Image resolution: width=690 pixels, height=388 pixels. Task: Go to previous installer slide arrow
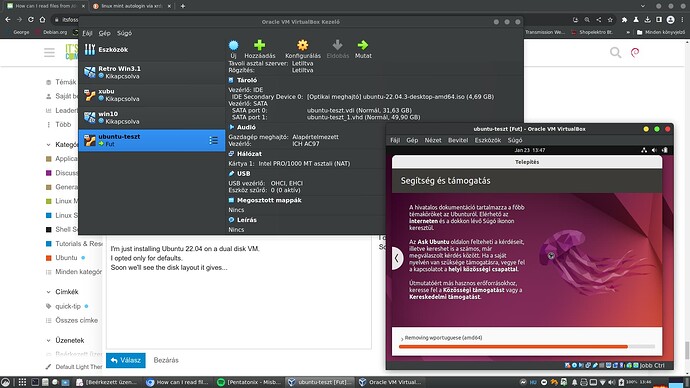(397, 258)
